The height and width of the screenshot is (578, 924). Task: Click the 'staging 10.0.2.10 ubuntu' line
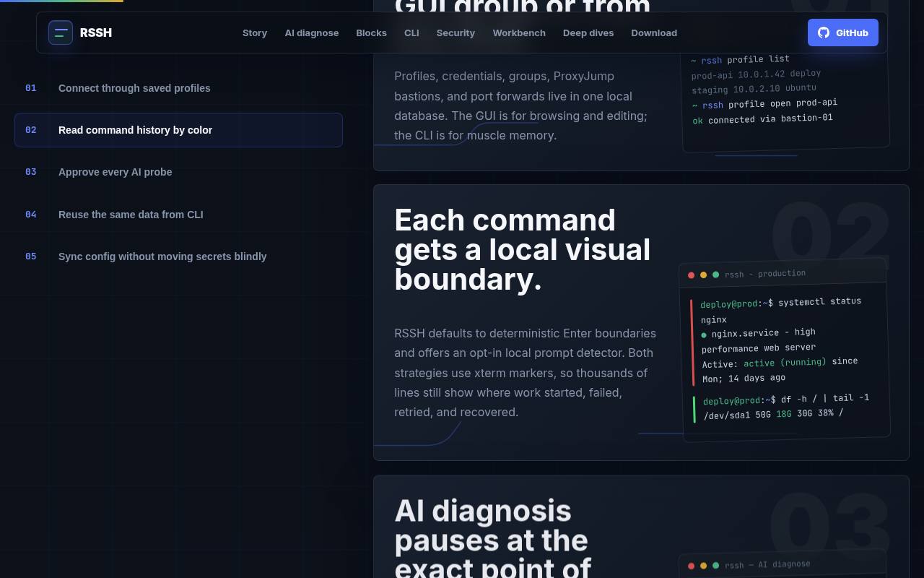(754, 89)
